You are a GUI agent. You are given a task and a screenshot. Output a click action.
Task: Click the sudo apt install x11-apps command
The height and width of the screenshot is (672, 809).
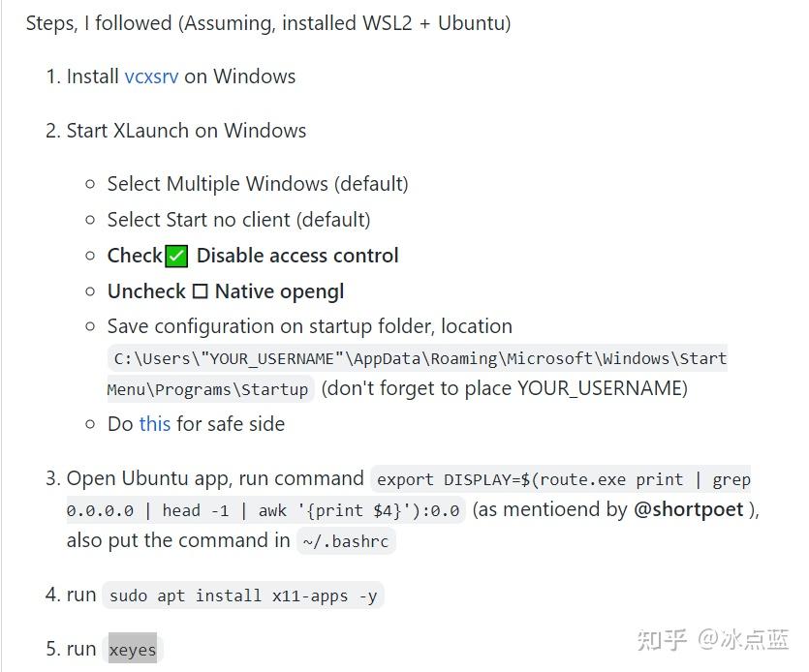[242, 596]
